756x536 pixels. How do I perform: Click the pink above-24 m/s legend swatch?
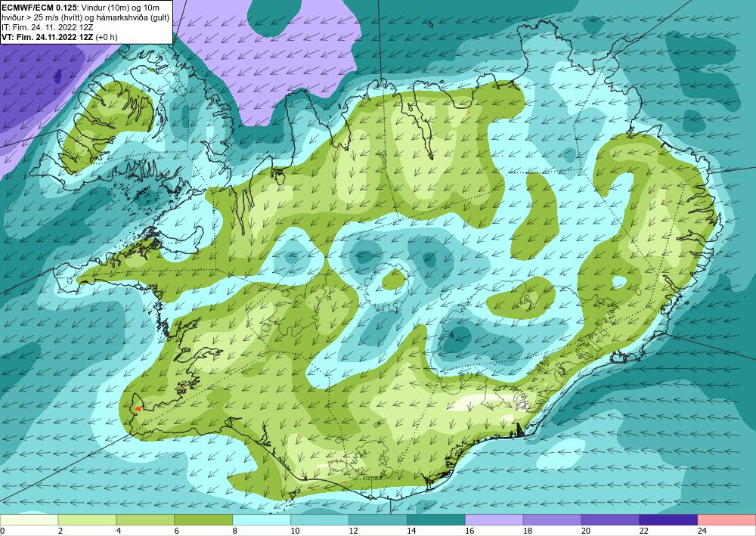coord(727,520)
